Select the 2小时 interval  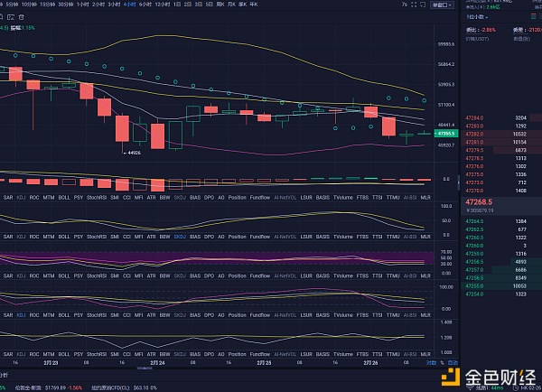[x=98, y=5]
